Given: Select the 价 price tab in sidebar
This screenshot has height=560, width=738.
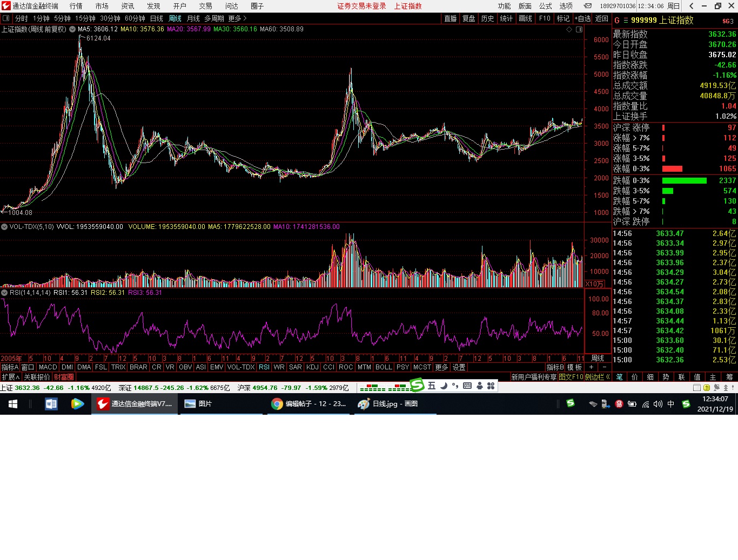Looking at the screenshot, I should 635,377.
